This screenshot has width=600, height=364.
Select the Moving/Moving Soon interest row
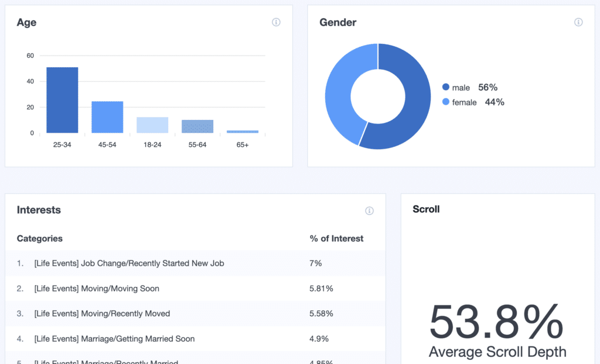[97, 289]
